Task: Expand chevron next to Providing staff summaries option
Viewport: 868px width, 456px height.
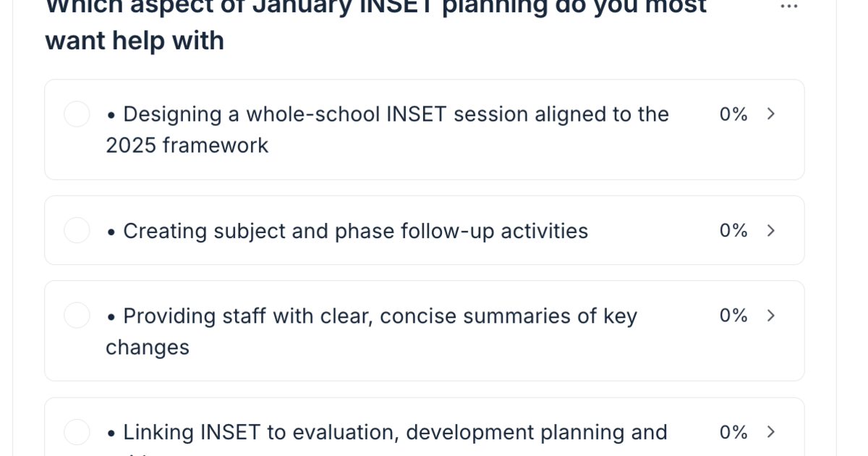Action: pyautogui.click(x=771, y=316)
